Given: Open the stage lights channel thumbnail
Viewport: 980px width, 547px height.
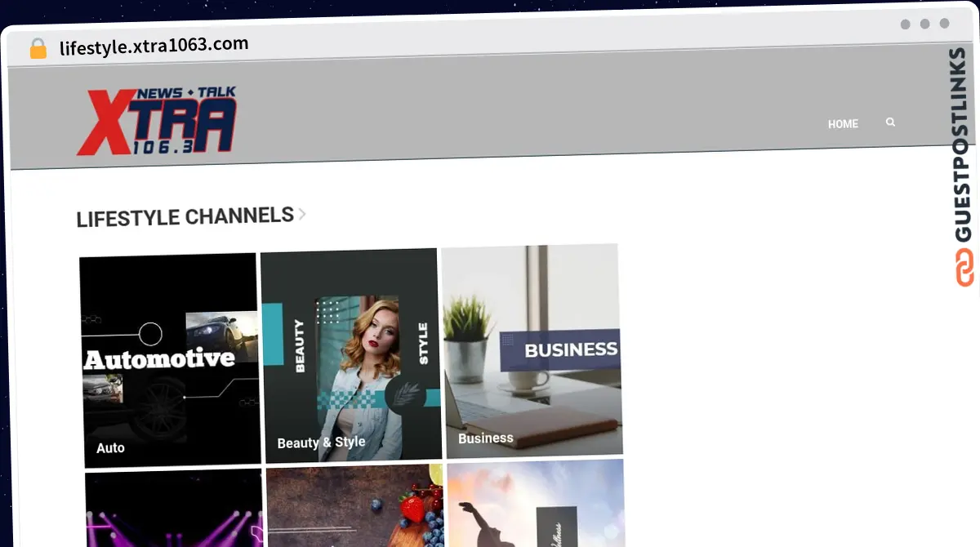Looking at the screenshot, I should tap(174, 509).
